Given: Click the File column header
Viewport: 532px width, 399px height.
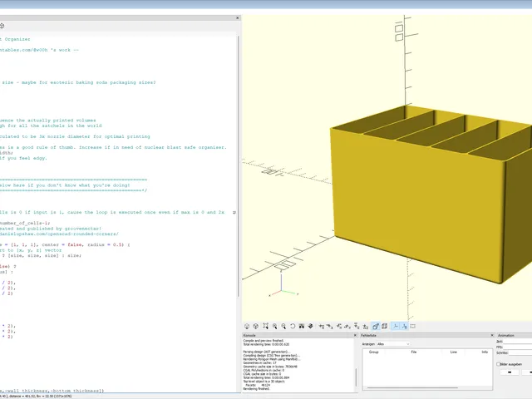Looking at the screenshot, I should coord(414,352).
